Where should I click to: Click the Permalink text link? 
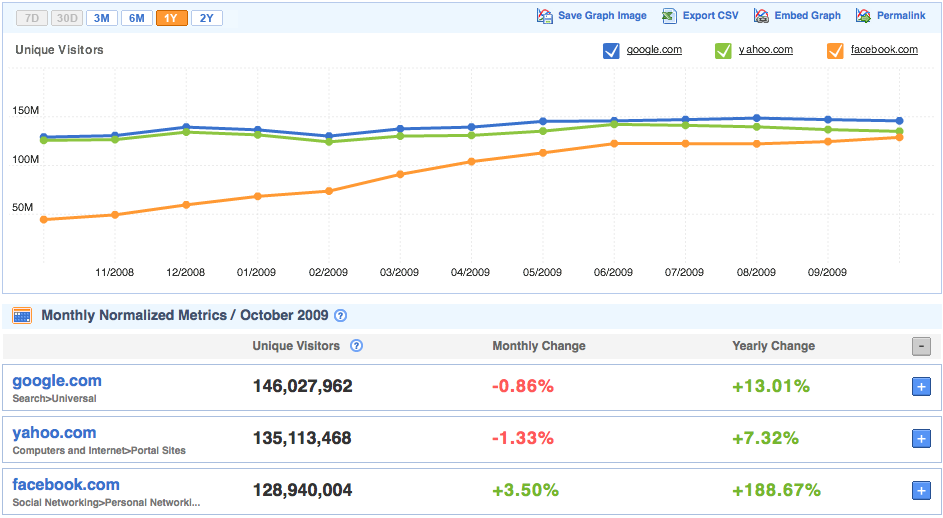click(901, 16)
